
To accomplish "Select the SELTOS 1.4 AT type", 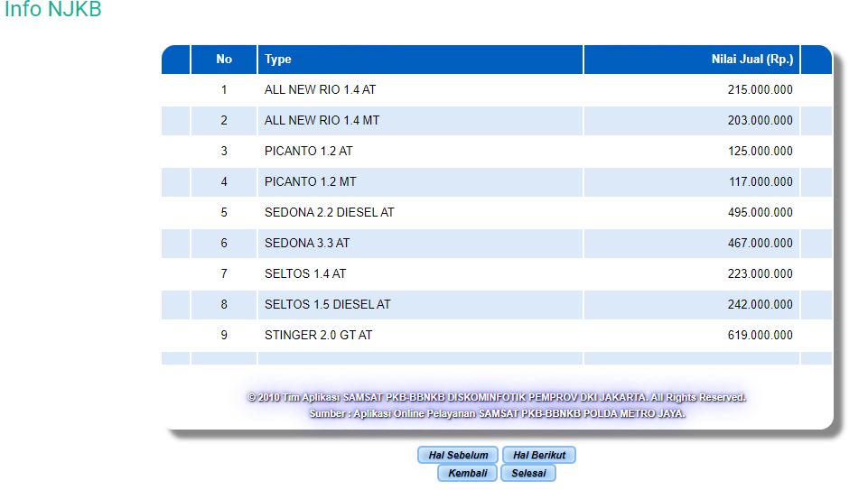I will click(x=305, y=273).
